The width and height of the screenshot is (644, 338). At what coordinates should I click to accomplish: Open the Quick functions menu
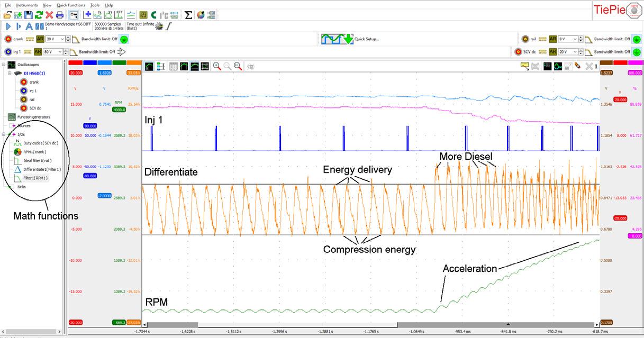click(70, 5)
